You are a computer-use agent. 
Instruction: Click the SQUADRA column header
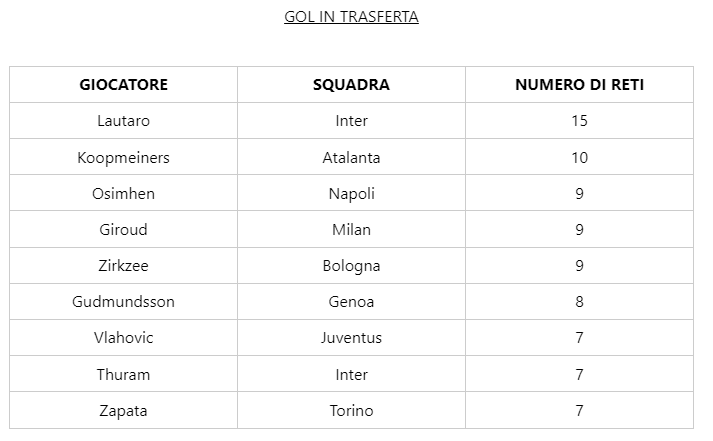click(x=351, y=85)
